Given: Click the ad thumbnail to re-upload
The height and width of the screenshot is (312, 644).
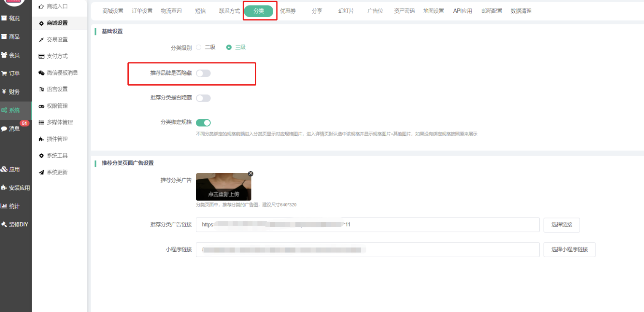Looking at the screenshot, I should [223, 187].
